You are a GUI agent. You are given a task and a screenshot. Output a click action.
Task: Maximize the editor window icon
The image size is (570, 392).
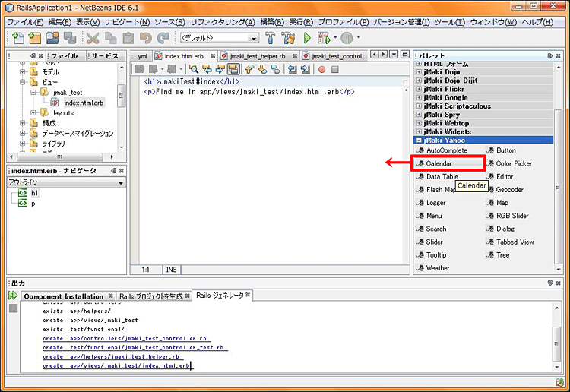[405, 55]
